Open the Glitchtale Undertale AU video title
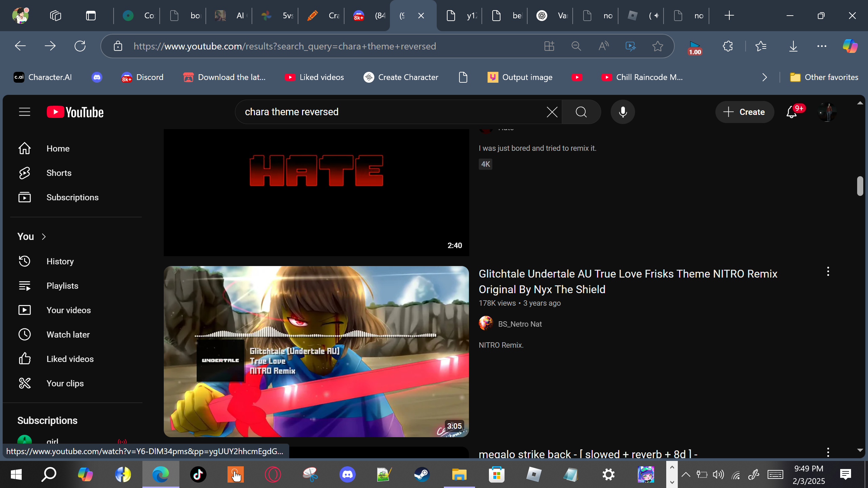868x488 pixels. click(628, 282)
